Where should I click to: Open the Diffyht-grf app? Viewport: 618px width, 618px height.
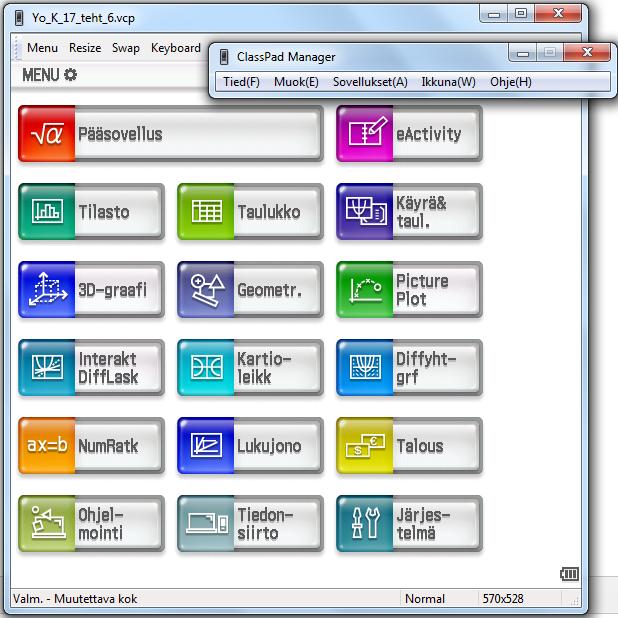point(410,368)
